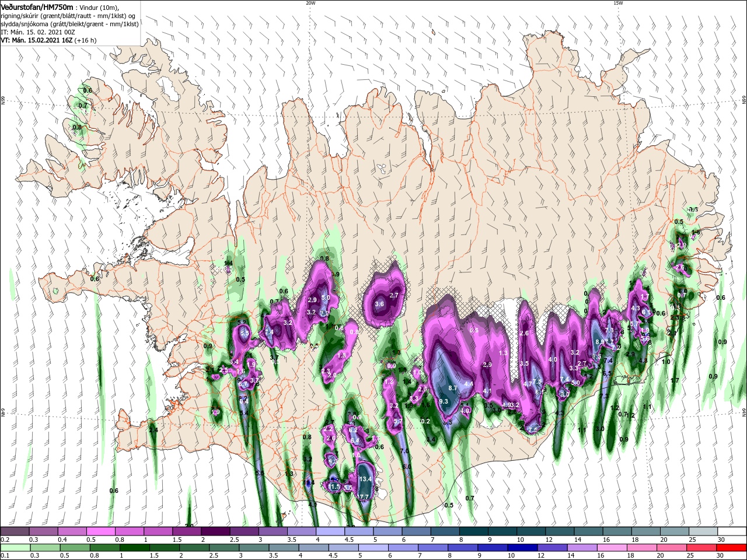Image resolution: width=747 pixels, height=560 pixels.
Task: Select the '3.6' value in the central purple blob
Action: [379, 304]
